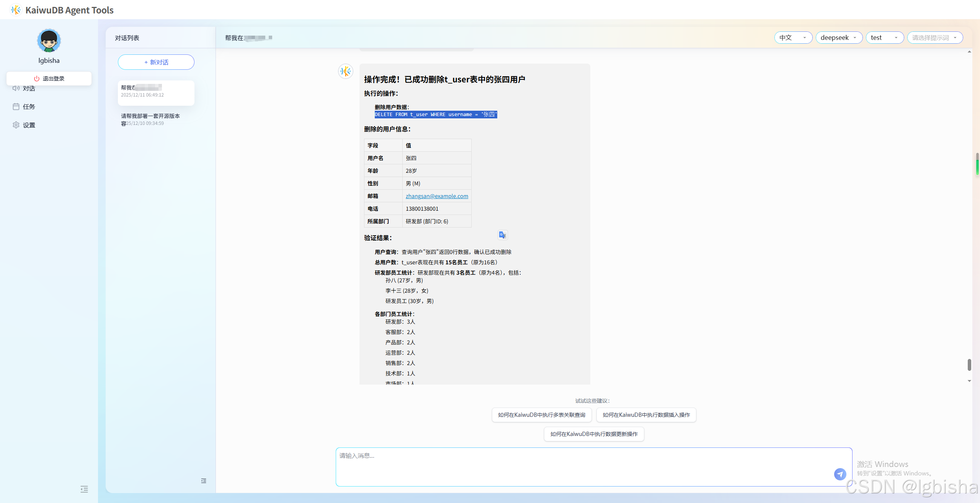Click the KaiwuDB logo in the header
This screenshot has height=503, width=980.
point(16,10)
